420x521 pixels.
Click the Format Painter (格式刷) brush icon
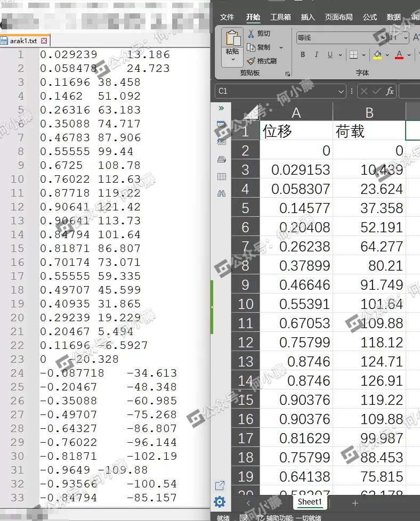pos(251,61)
